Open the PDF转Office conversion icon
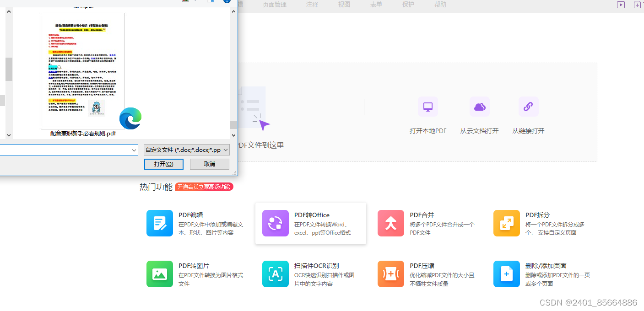The image size is (644, 311). (x=276, y=223)
